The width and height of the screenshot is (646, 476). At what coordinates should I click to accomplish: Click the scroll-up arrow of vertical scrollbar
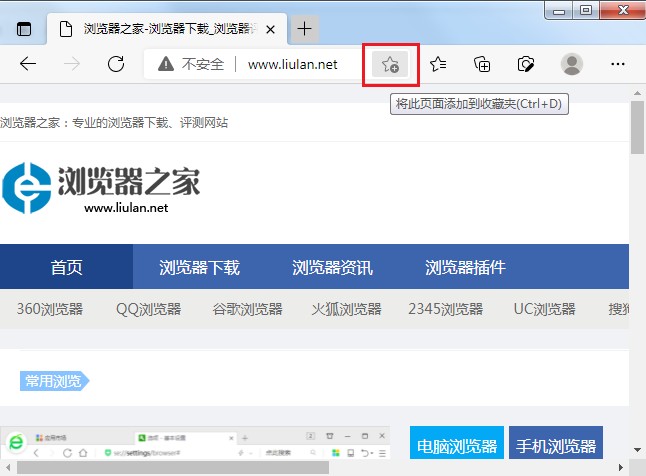point(637,93)
